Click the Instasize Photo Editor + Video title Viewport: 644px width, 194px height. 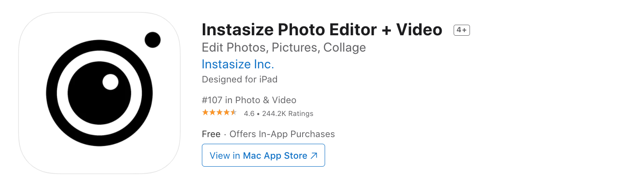click(322, 30)
